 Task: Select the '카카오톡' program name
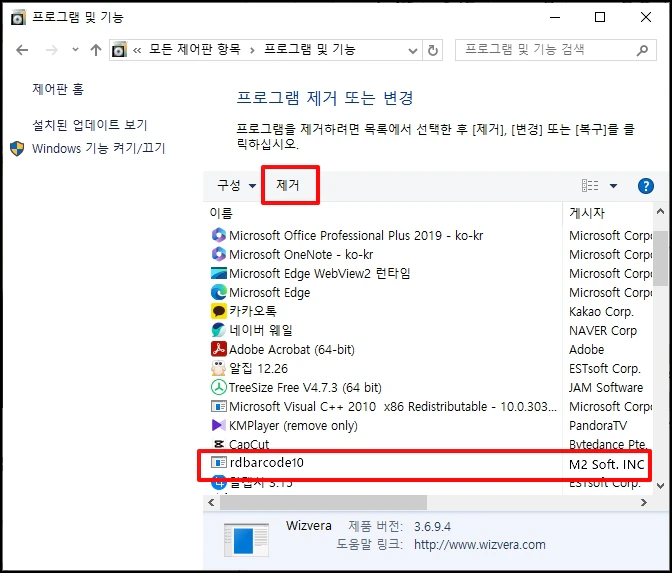point(253,311)
